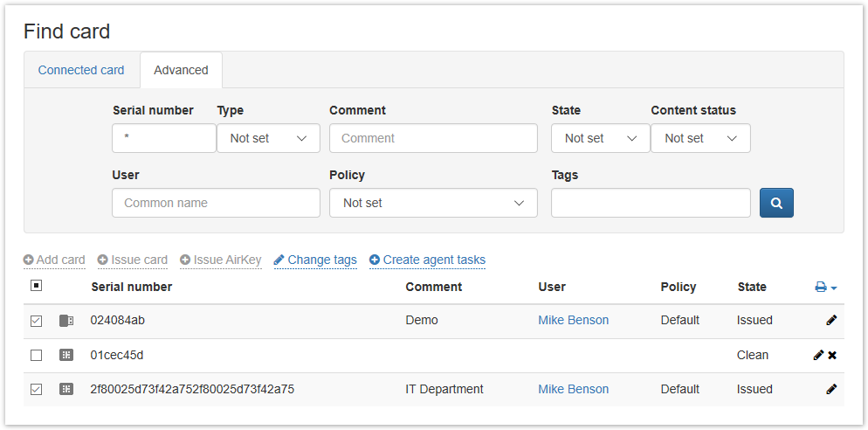Image resolution: width=868 pixels, height=430 pixels.
Task: Click the User common name input field
Action: [x=216, y=203]
